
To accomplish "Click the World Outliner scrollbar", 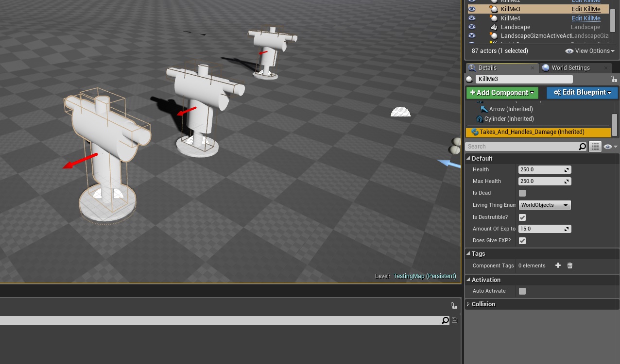I will click(x=613, y=20).
